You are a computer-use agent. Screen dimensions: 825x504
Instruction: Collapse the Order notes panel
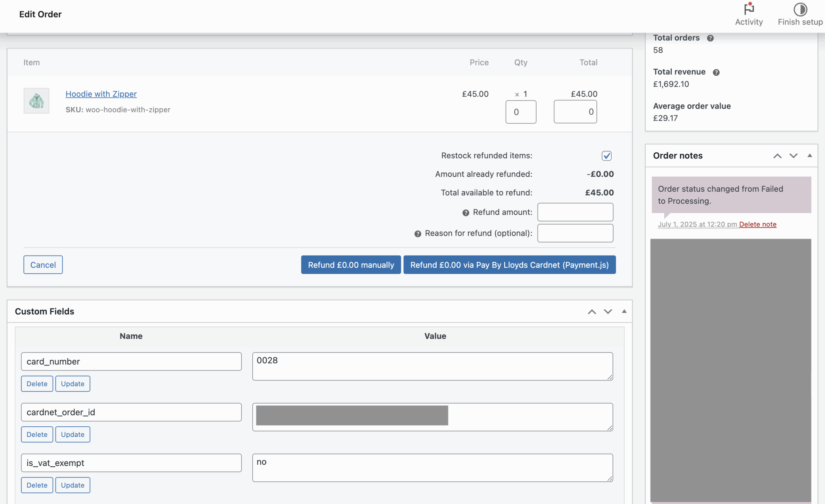tap(810, 155)
